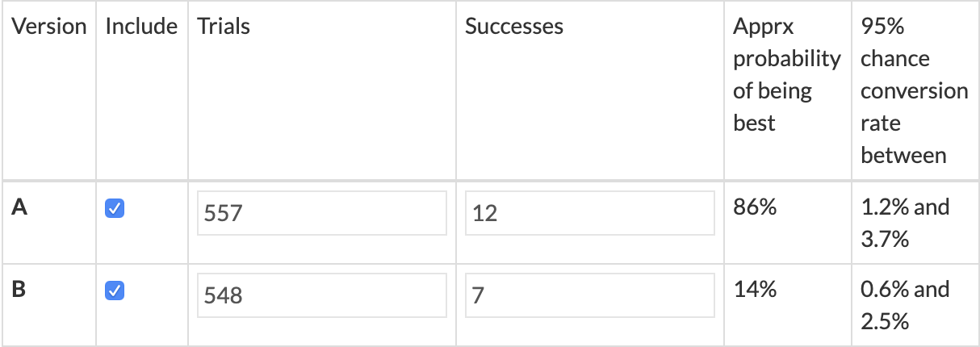Click the Successes column header
Screen dimensions: 980x347
[514, 26]
